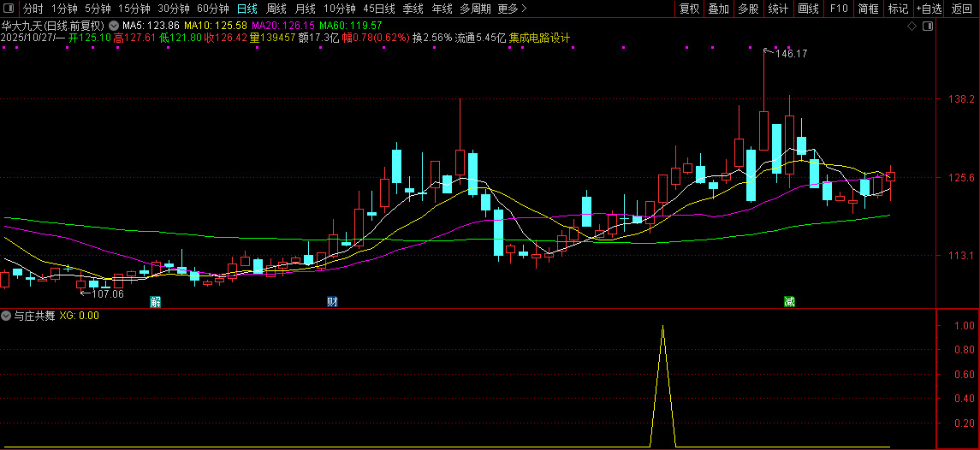The height and width of the screenshot is (450, 980).
Task: Toggle the side panel icon at top right
Action: pyautogui.click(x=927, y=27)
